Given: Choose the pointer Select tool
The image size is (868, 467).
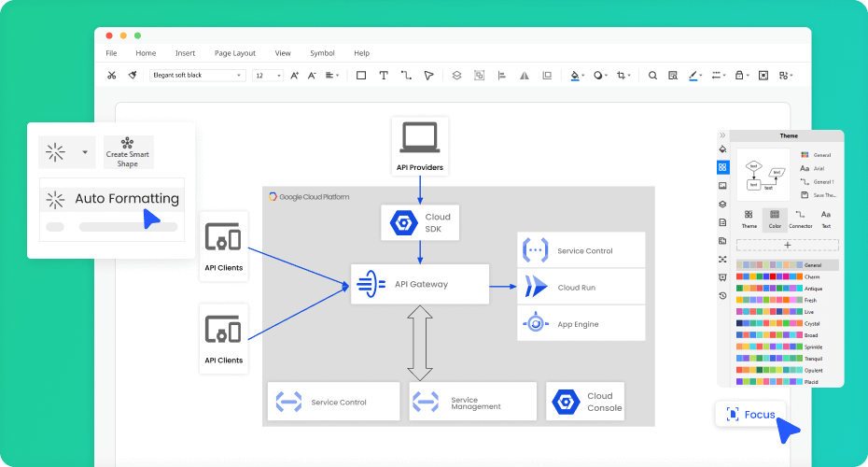Looking at the screenshot, I should click(x=428, y=76).
